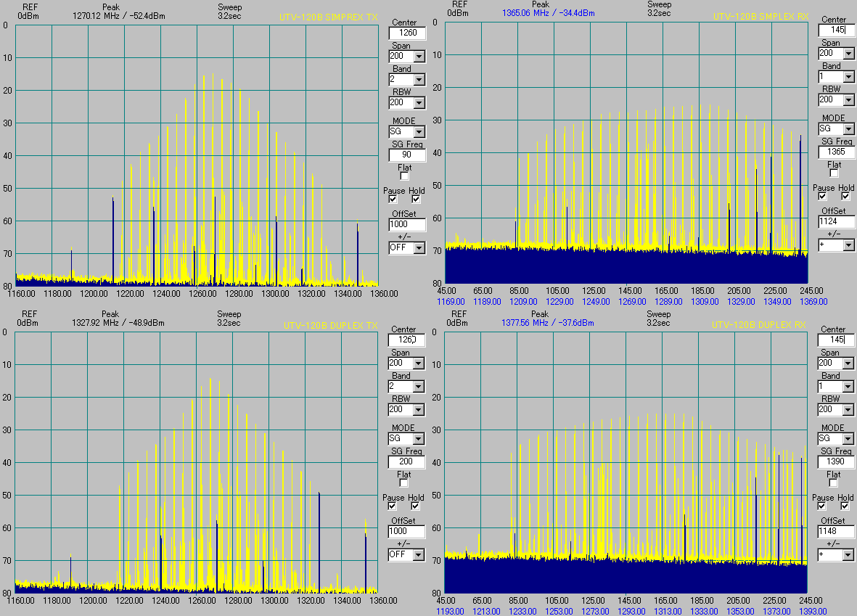
Task: Click the OffSet field showing 1124
Action: tap(835, 221)
